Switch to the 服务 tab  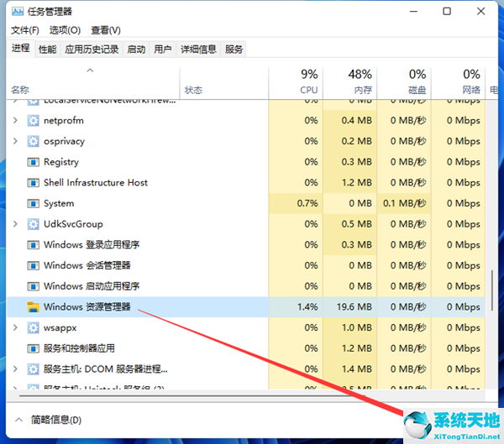tap(234, 50)
